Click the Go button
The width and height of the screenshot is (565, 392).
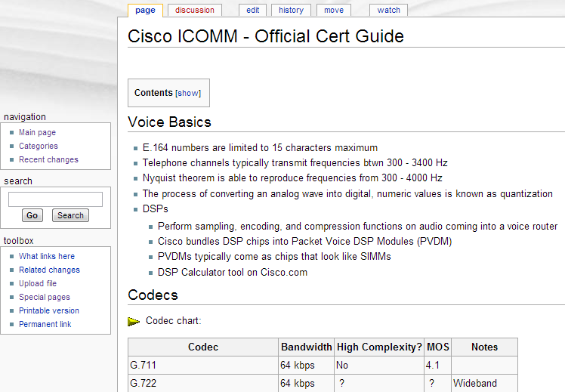coord(32,215)
